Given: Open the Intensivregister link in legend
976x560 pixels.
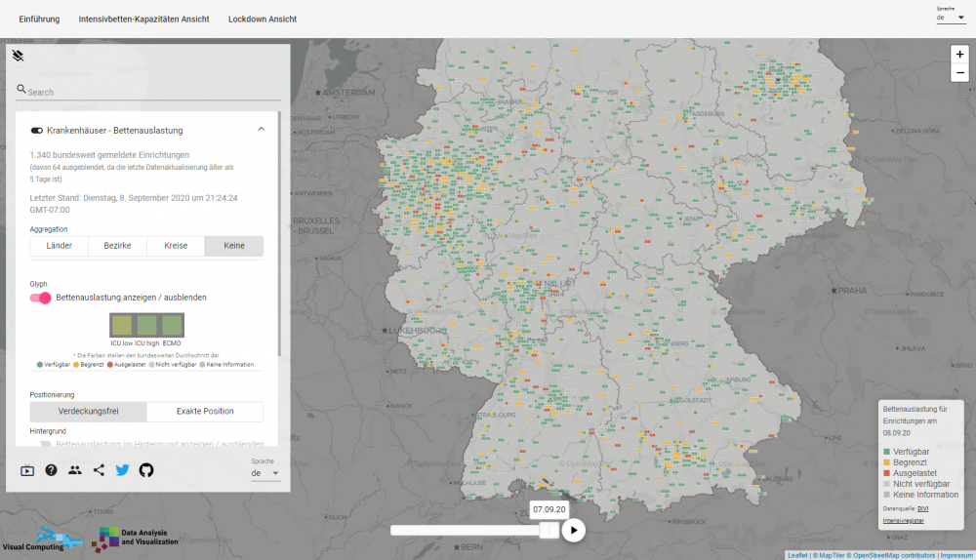Looking at the screenshot, I should coord(903,521).
